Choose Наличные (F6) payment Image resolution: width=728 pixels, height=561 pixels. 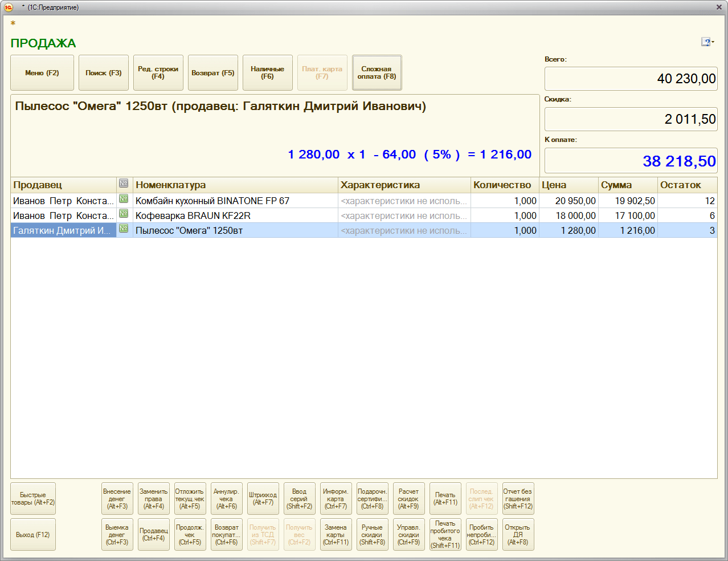point(267,73)
